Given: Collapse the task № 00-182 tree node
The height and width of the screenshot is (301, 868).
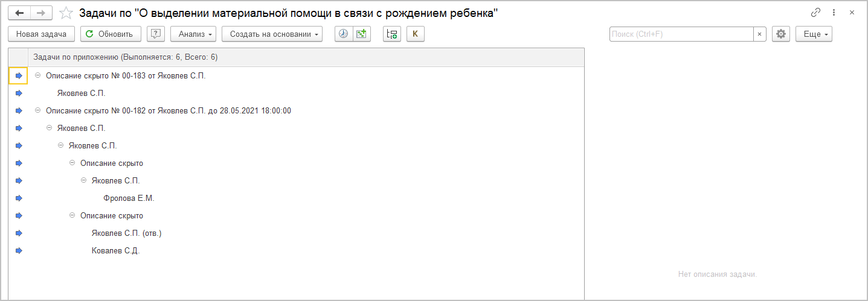Looking at the screenshot, I should click(x=39, y=110).
